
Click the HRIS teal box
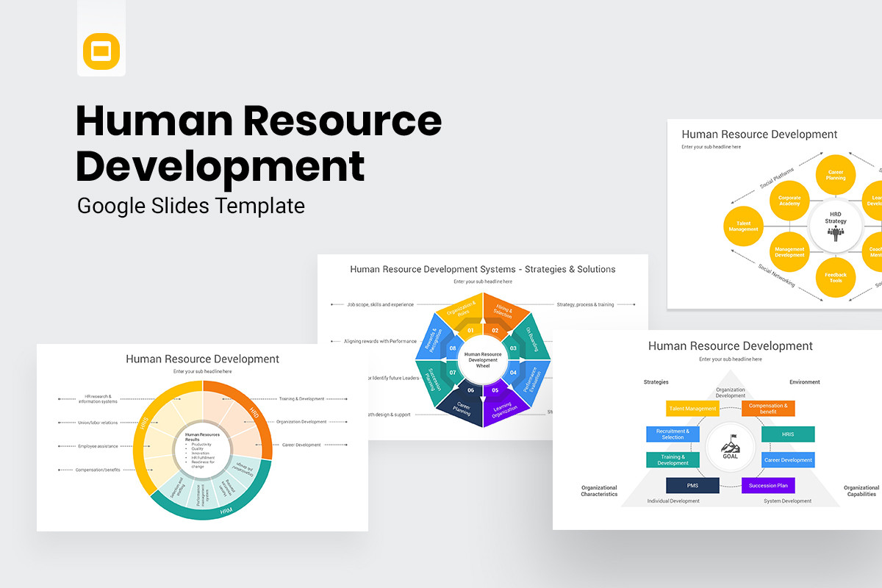pyautogui.click(x=788, y=434)
